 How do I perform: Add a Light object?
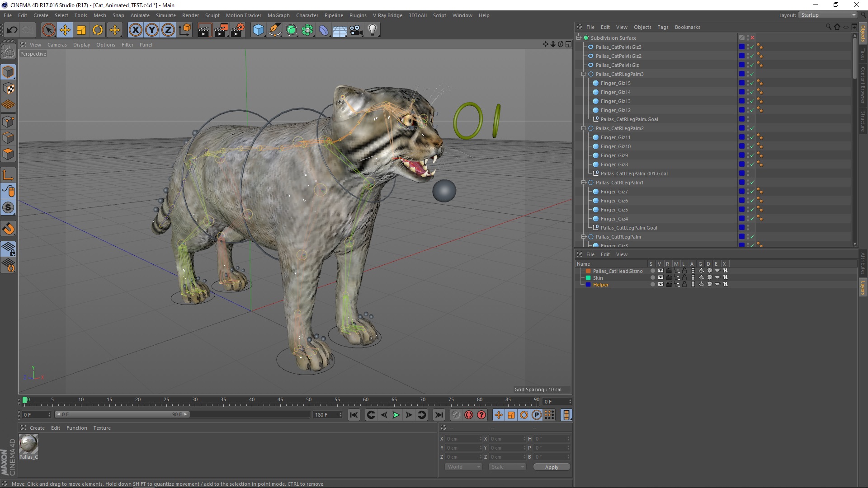click(x=372, y=30)
